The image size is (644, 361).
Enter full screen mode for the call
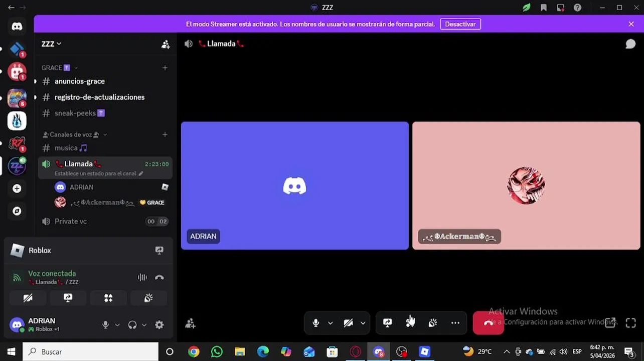pyautogui.click(x=631, y=323)
